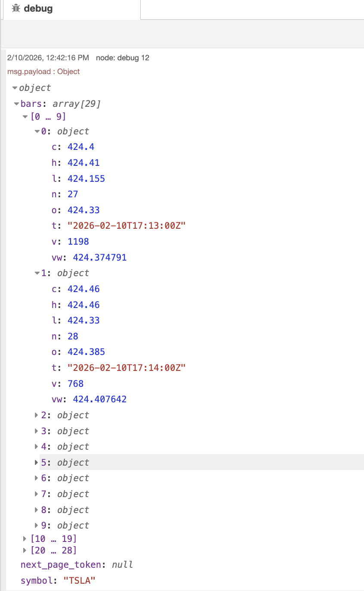364x591 pixels.
Task: Expand bar item 2 object
Action: tap(37, 415)
